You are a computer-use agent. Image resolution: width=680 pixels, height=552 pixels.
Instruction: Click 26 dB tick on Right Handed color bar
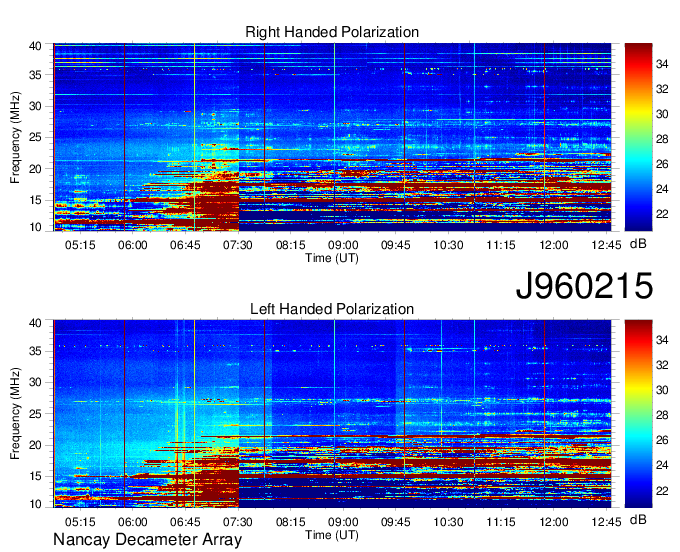(662, 164)
